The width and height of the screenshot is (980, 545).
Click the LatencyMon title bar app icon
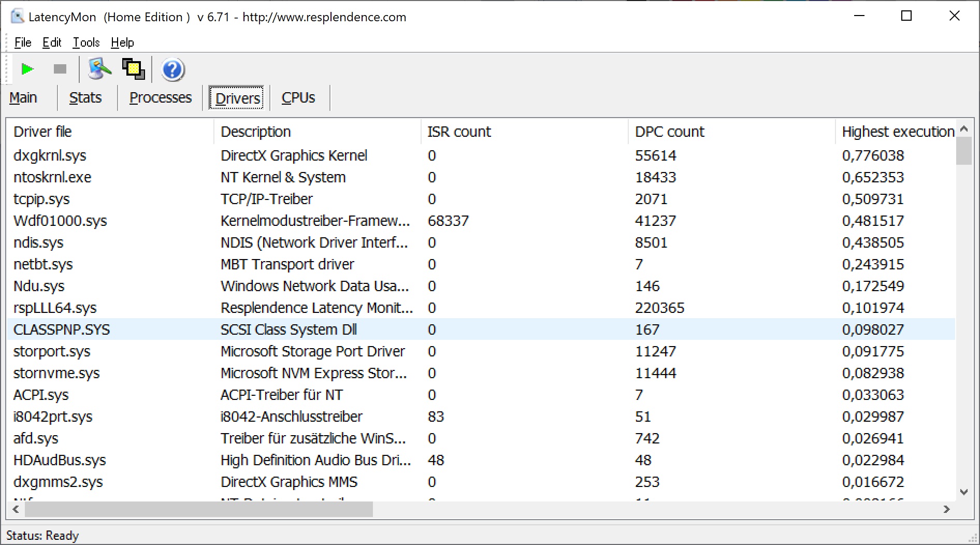tap(17, 17)
